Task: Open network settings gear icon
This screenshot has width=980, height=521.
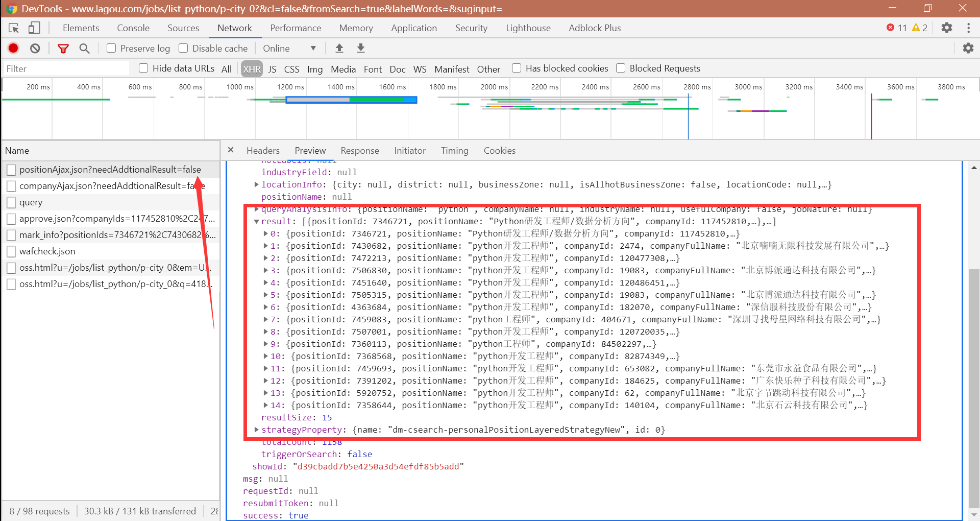Action: pyautogui.click(x=968, y=49)
